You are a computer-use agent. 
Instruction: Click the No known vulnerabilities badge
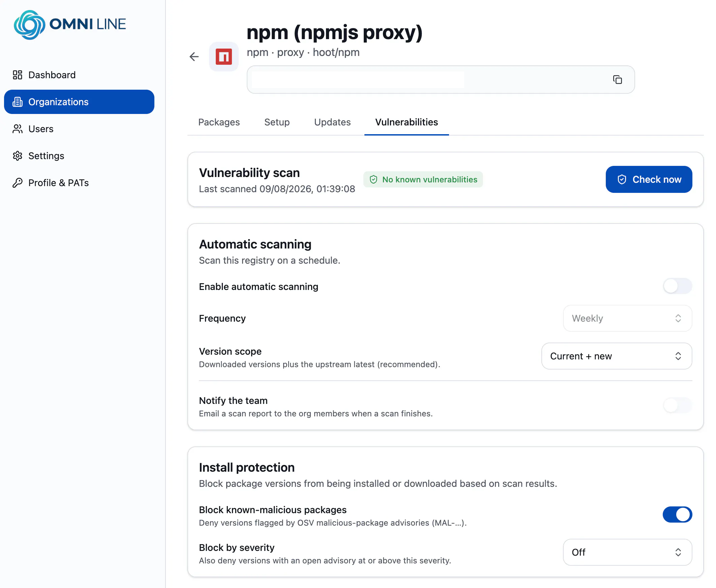coord(423,179)
